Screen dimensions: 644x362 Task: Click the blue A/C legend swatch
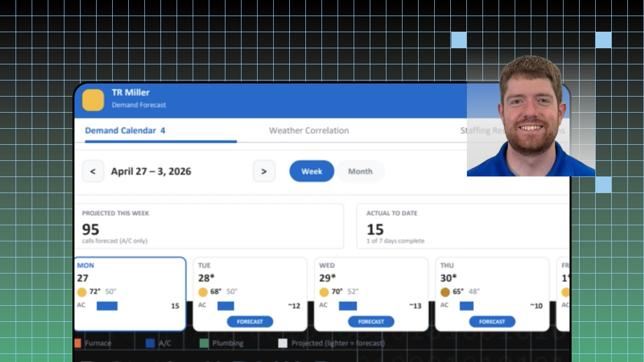150,343
